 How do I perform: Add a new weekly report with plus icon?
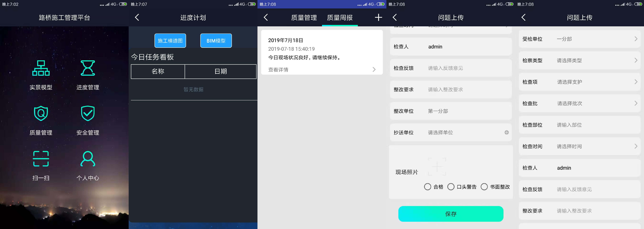378,17
